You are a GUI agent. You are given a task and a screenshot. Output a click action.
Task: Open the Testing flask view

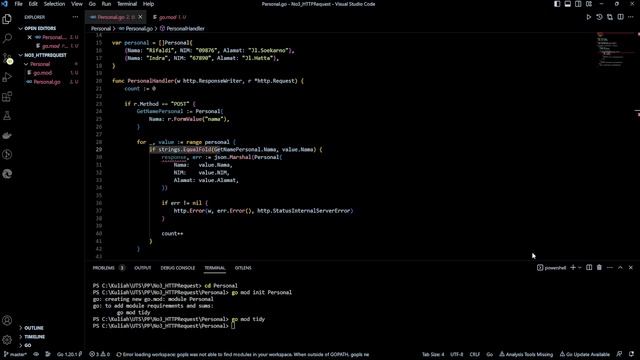[7, 116]
